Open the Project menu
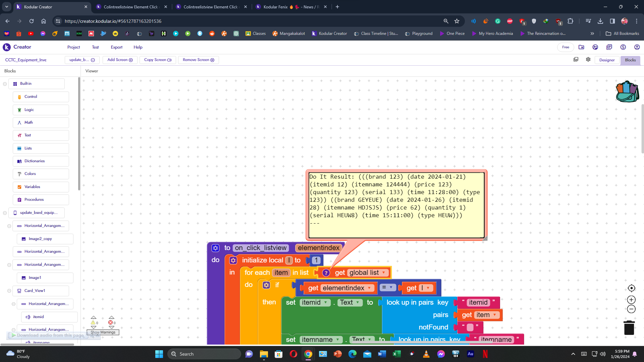 click(73, 47)
